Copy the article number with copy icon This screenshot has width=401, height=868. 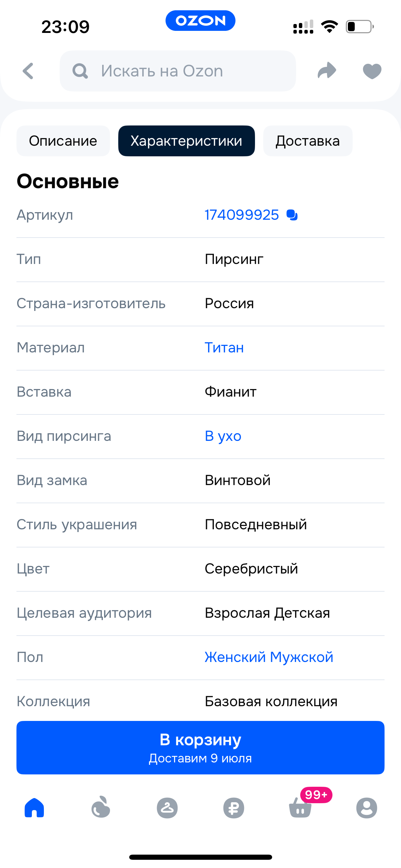coord(292,215)
